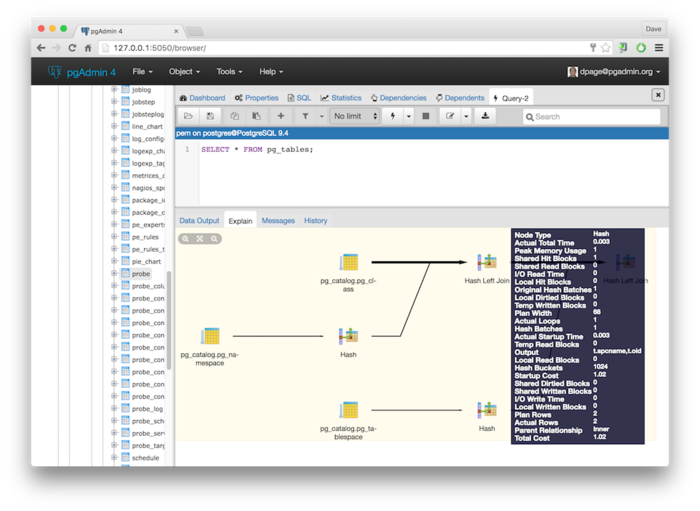Image resolution: width=700 pixels, height=511 pixels.
Task: Click the Hash Left Join node icon
Action: [x=487, y=262]
